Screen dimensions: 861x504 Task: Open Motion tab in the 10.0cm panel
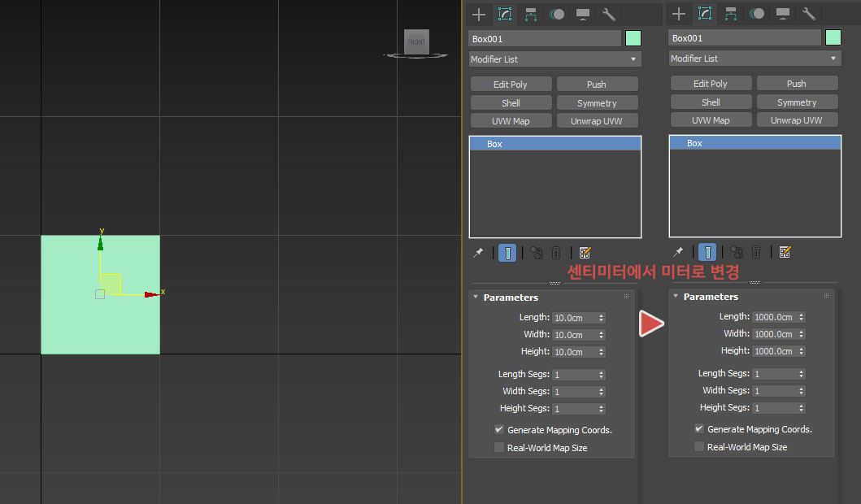[557, 15]
